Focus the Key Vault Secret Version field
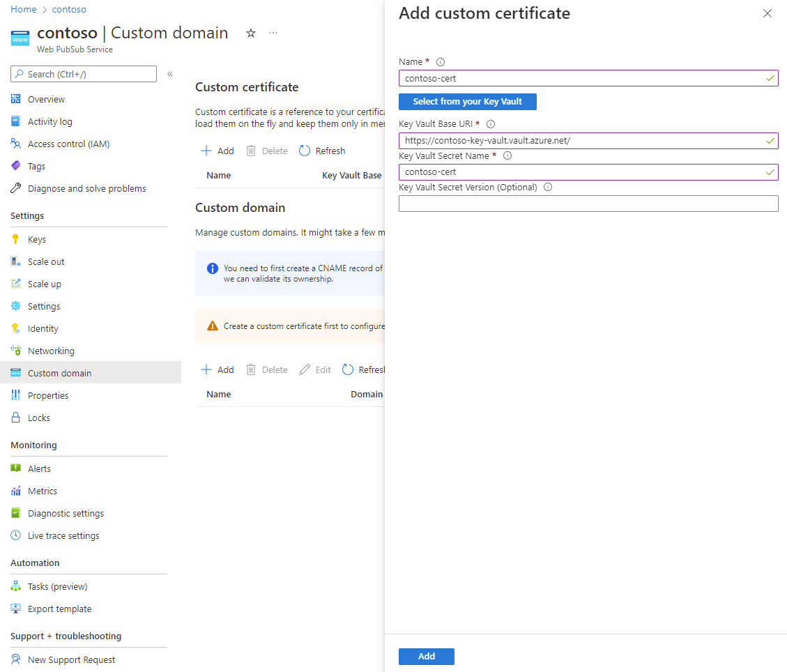The width and height of the screenshot is (787, 672). pyautogui.click(x=588, y=204)
